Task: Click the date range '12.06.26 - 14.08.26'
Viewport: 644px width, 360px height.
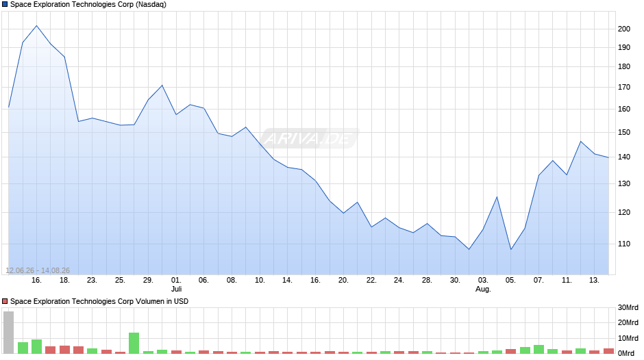Action: pyautogui.click(x=38, y=270)
